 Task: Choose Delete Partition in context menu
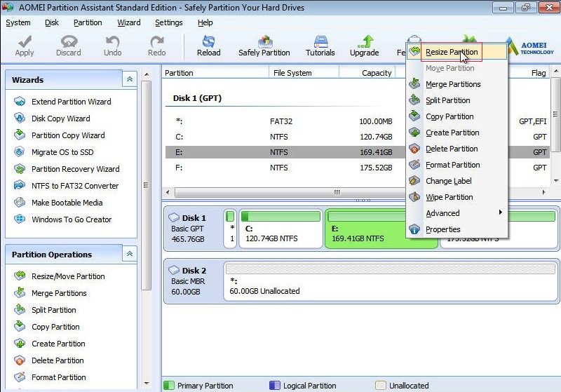[x=457, y=149]
